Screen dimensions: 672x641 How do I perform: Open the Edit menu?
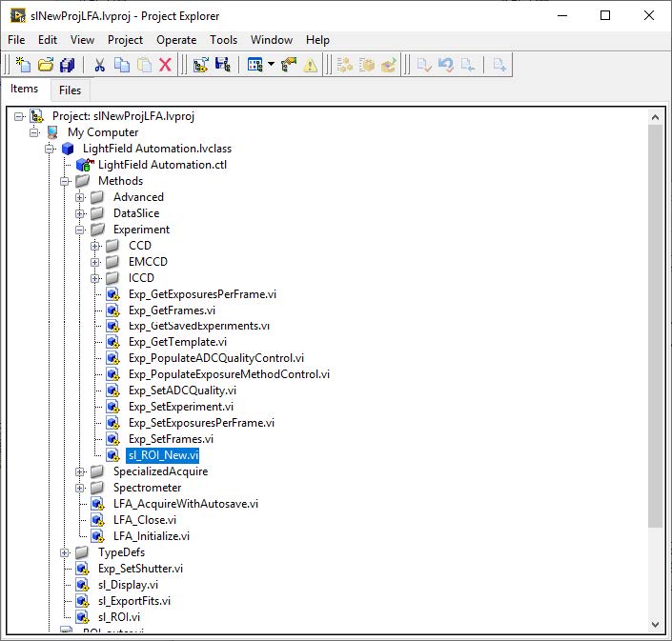tap(47, 40)
